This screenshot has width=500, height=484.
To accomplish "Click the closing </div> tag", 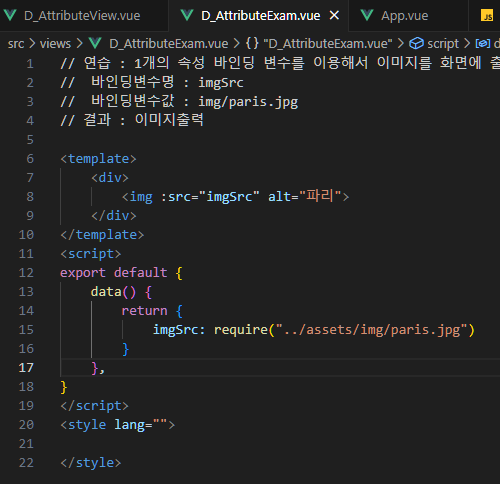I will pyautogui.click(x=114, y=216).
